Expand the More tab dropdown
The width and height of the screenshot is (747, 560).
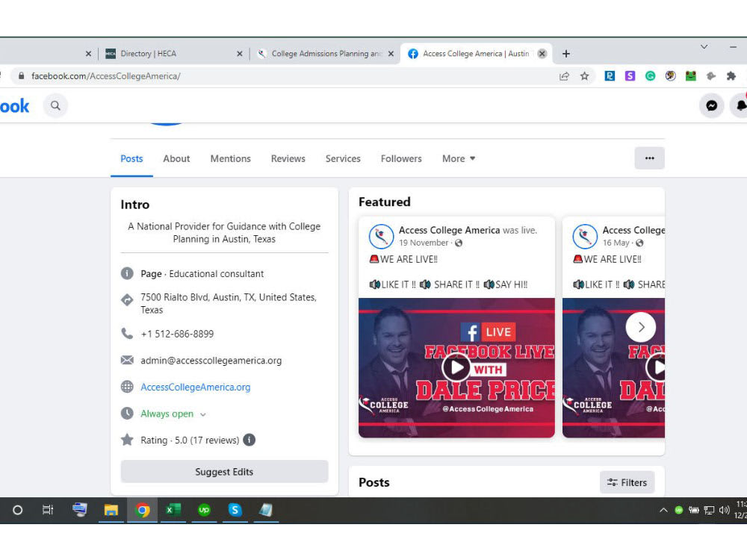[x=459, y=158]
